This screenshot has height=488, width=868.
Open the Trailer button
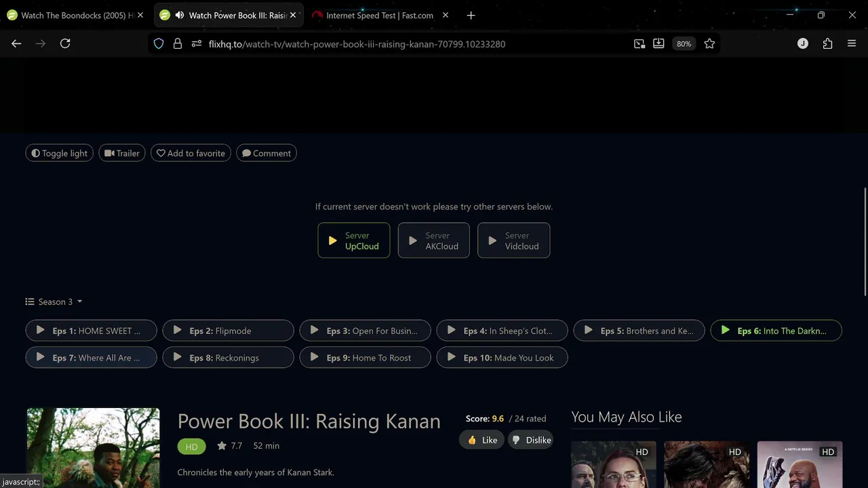point(122,153)
